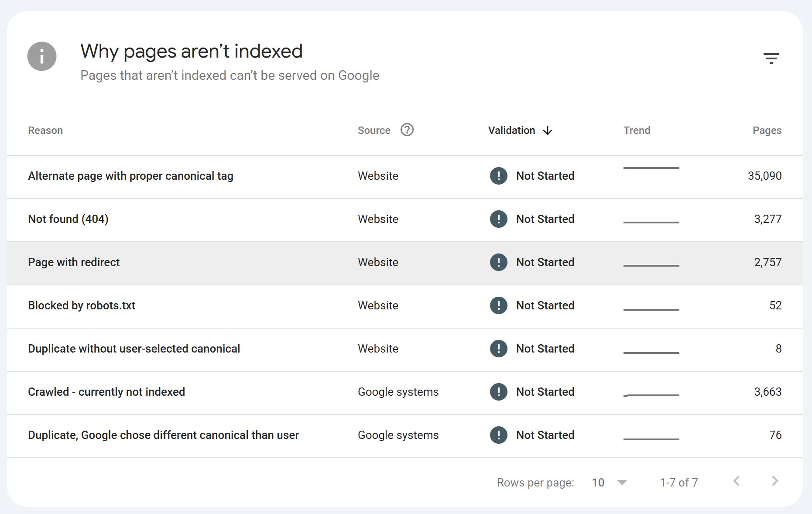Image resolution: width=812 pixels, height=514 pixels.
Task: Click the Validation sort arrow
Action: click(x=548, y=130)
